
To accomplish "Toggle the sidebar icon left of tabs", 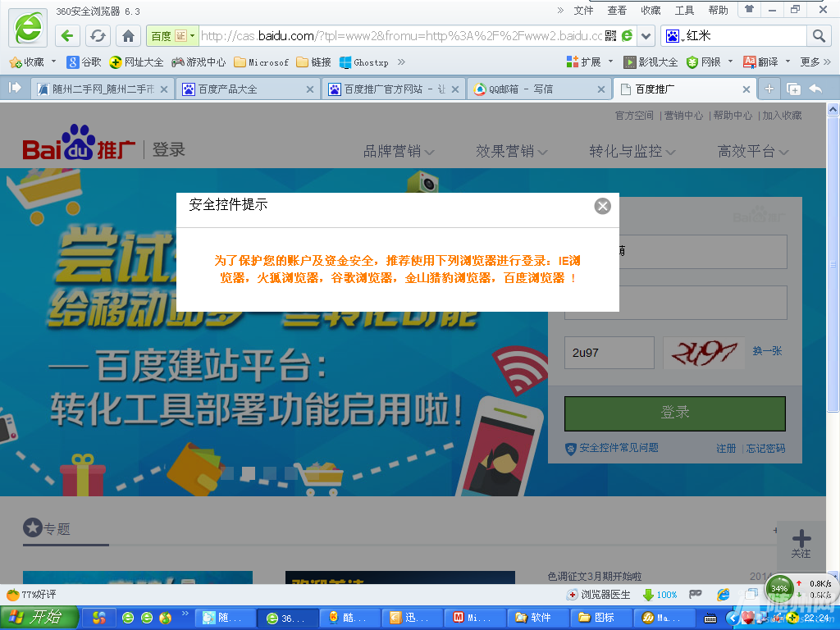I will click(x=15, y=88).
